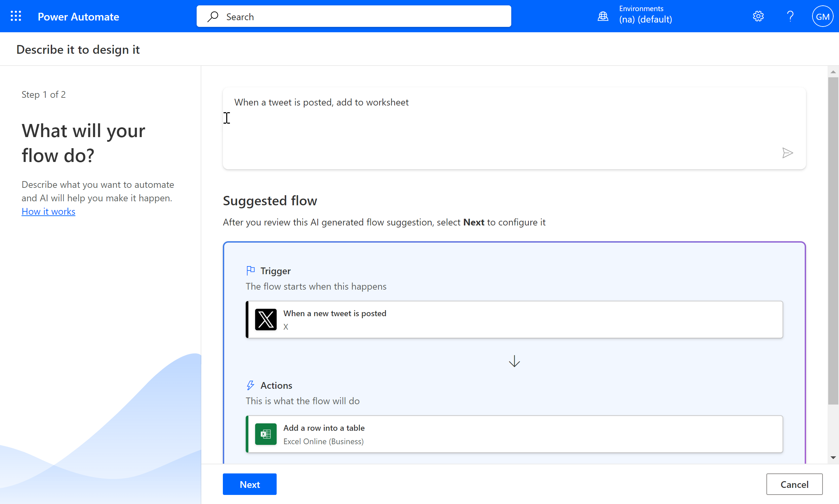Click the GM account avatar
Image resolution: width=839 pixels, height=504 pixels.
(822, 16)
